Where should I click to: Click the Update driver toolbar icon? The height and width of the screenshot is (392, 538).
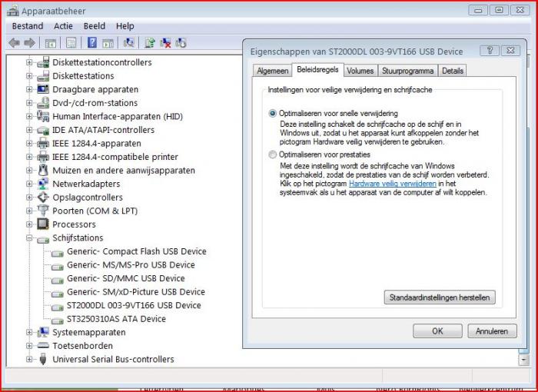coord(150,42)
